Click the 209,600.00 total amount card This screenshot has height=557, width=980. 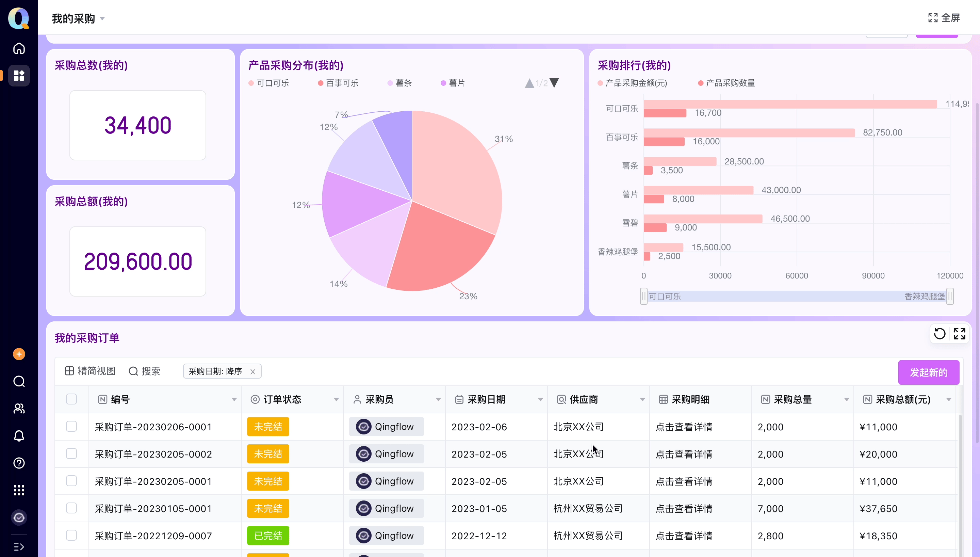[137, 261]
